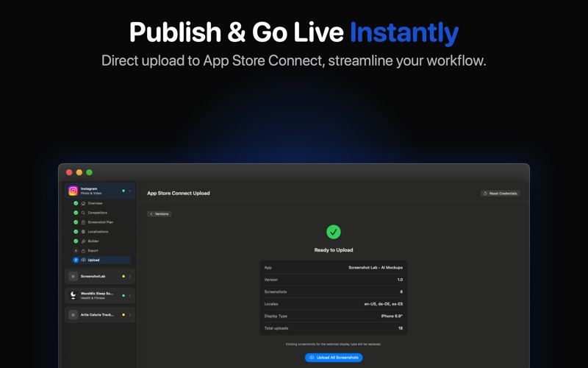Click the Ready to Upload label
The image size is (588, 368).
coord(334,250)
